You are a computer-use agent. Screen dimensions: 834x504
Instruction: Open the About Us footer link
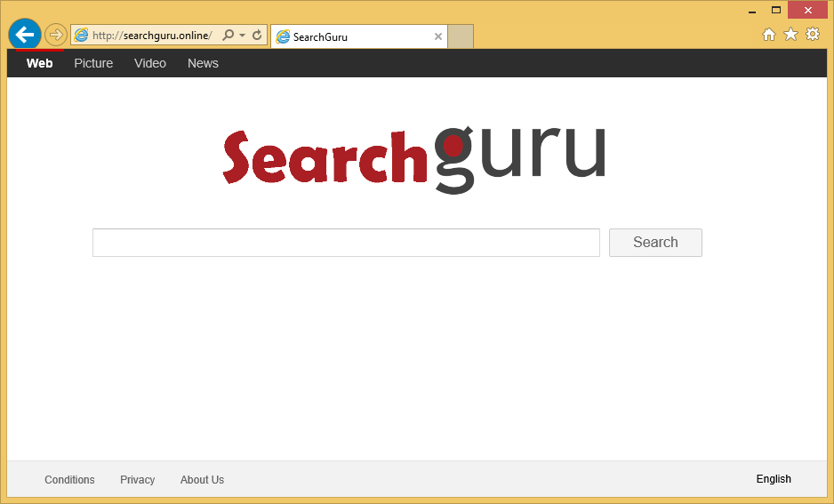[202, 479]
